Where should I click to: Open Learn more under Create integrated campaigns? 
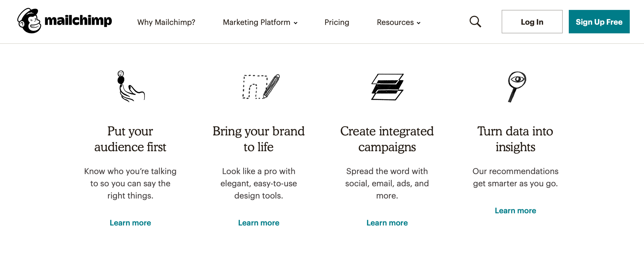click(387, 223)
